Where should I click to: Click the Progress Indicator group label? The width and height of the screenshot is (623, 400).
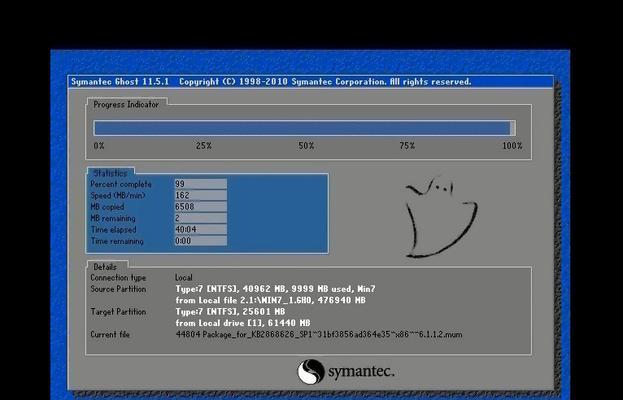[126, 104]
